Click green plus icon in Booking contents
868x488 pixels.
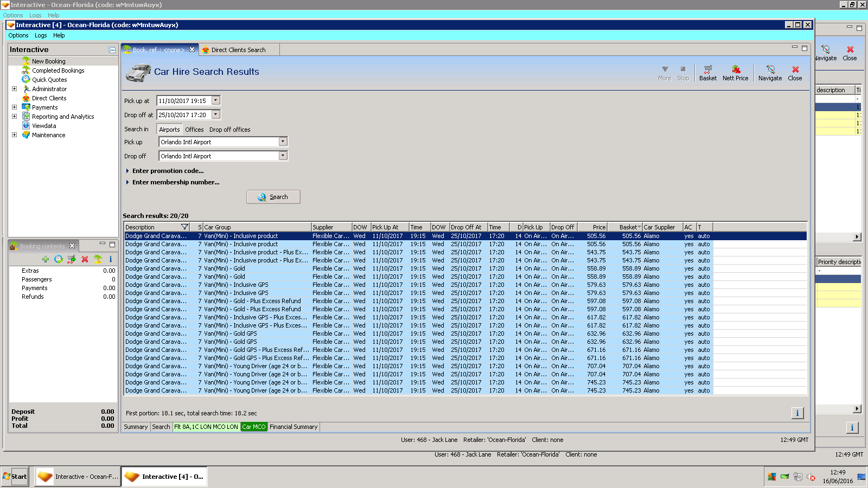[x=46, y=259]
